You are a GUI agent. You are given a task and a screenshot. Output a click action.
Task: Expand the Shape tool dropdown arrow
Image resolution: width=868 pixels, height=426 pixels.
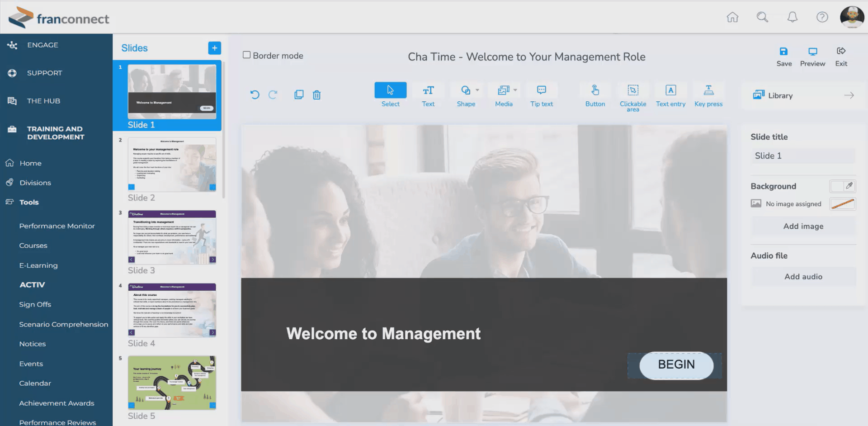[477, 90]
